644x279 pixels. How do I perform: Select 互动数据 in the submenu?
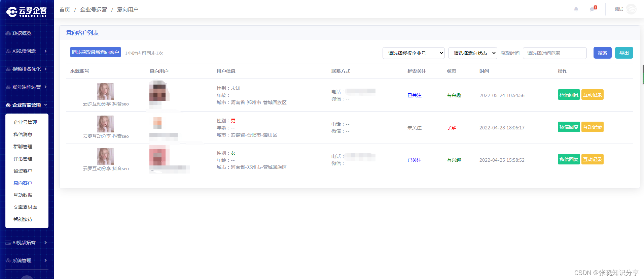click(x=23, y=195)
